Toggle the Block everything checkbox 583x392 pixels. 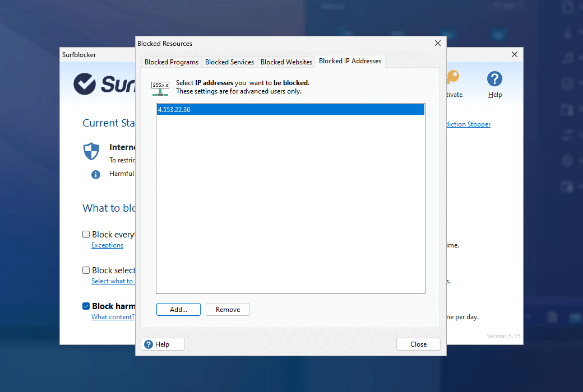coord(86,235)
